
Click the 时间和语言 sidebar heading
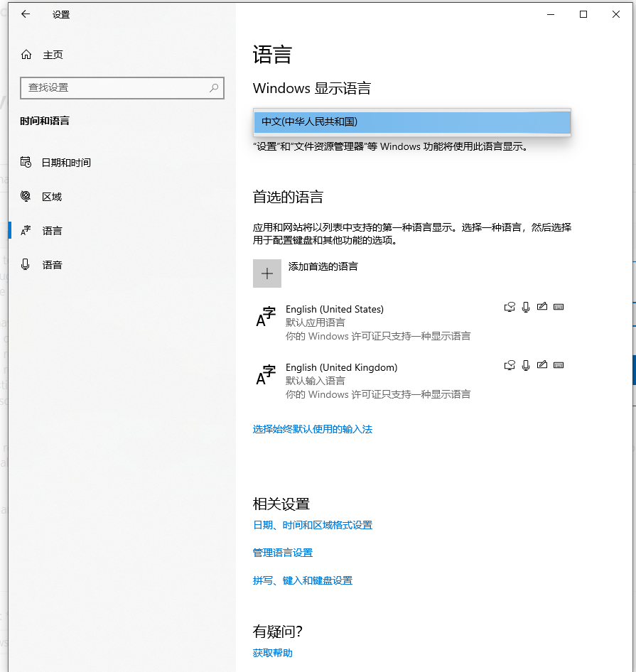[45, 121]
